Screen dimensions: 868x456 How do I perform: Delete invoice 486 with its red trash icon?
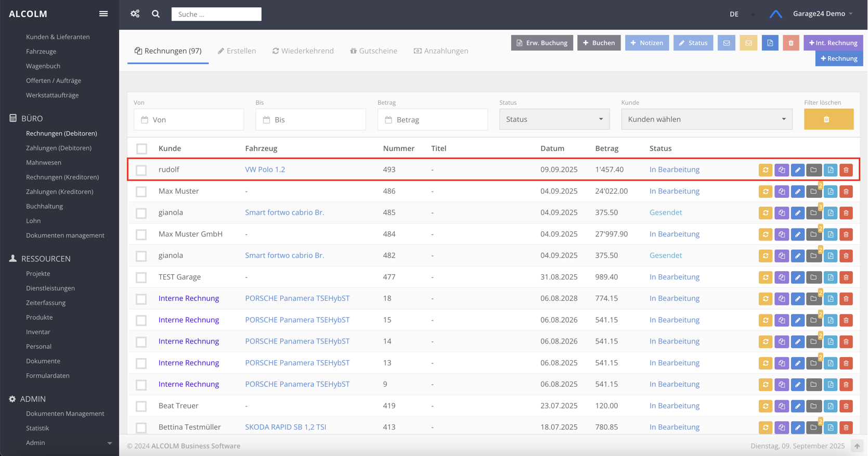tap(846, 192)
